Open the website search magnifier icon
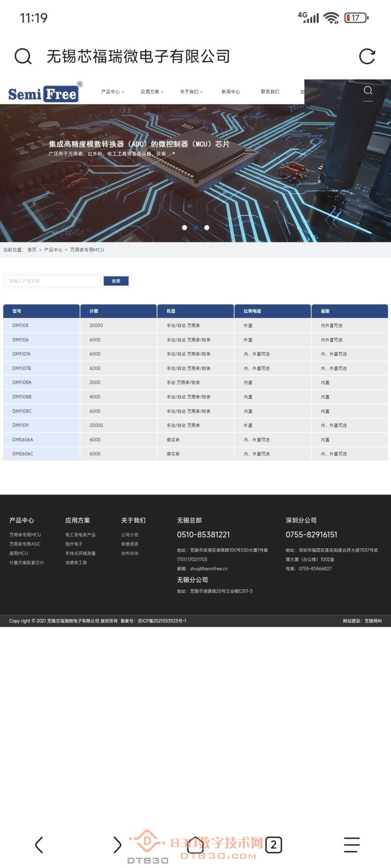This screenshot has width=391, height=868. [368, 91]
